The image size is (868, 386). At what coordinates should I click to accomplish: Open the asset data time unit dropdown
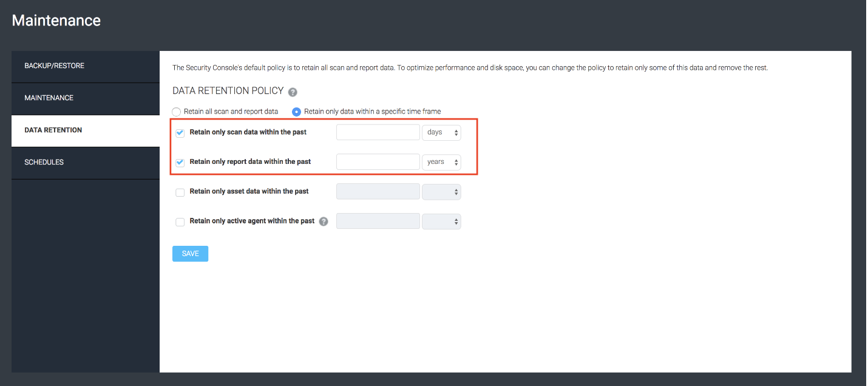pyautogui.click(x=441, y=192)
